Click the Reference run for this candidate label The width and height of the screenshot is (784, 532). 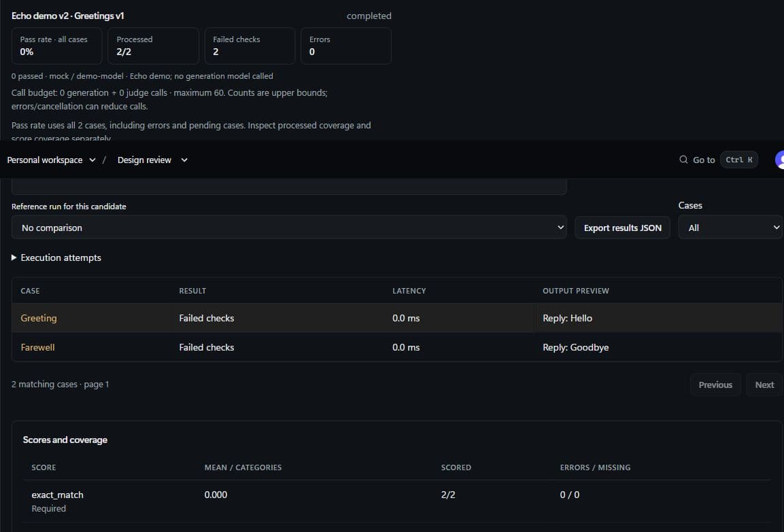[x=69, y=207]
